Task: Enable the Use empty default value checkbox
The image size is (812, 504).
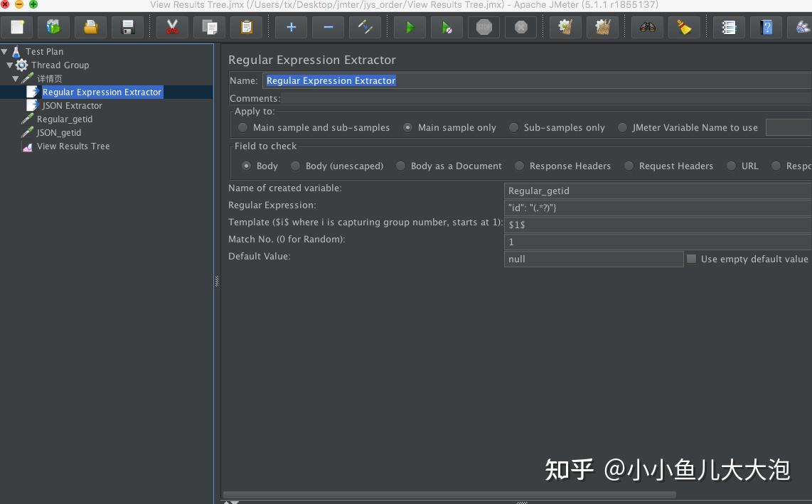Action: [691, 259]
